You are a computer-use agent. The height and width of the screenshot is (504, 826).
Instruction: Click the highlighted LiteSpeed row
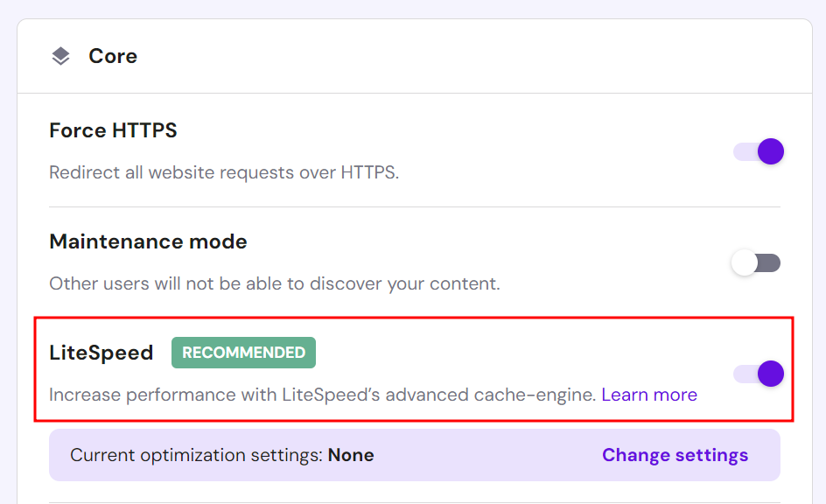coord(411,372)
